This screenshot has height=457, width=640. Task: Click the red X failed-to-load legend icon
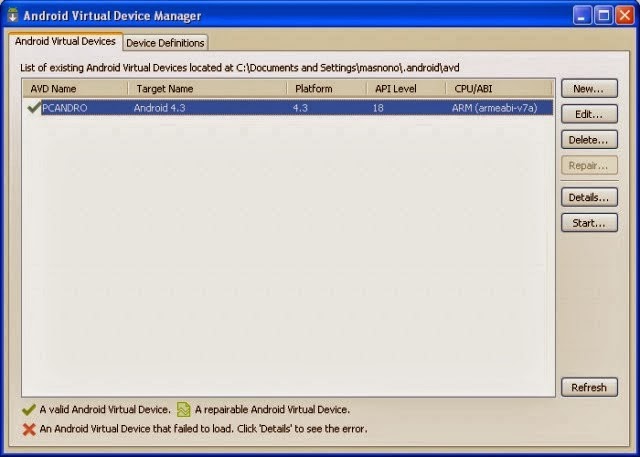pyautogui.click(x=29, y=429)
